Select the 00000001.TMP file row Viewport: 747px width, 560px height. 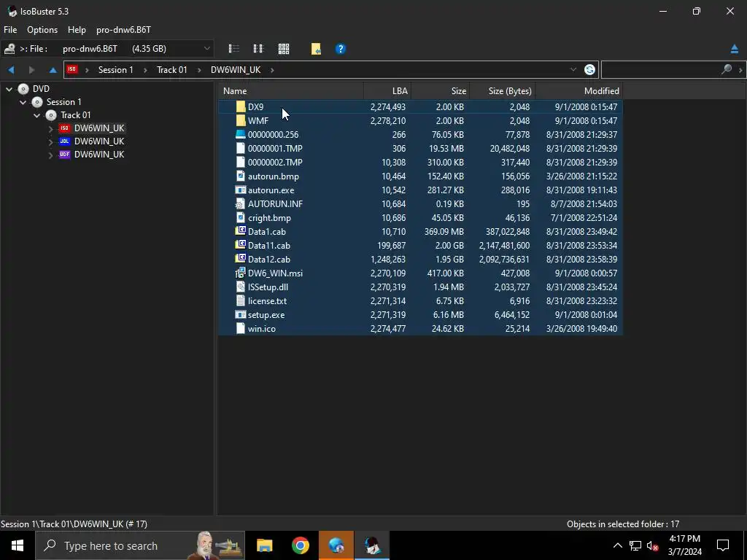[420, 148]
